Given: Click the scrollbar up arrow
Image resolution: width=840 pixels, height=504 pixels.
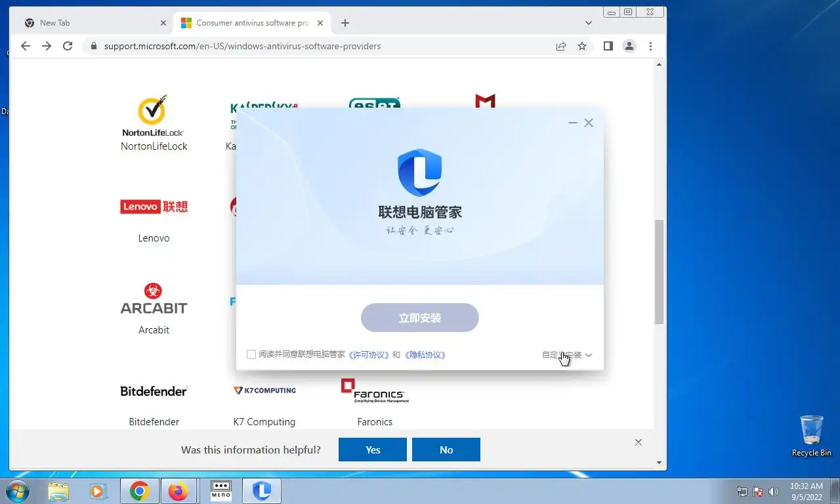Looking at the screenshot, I should coord(660,64).
